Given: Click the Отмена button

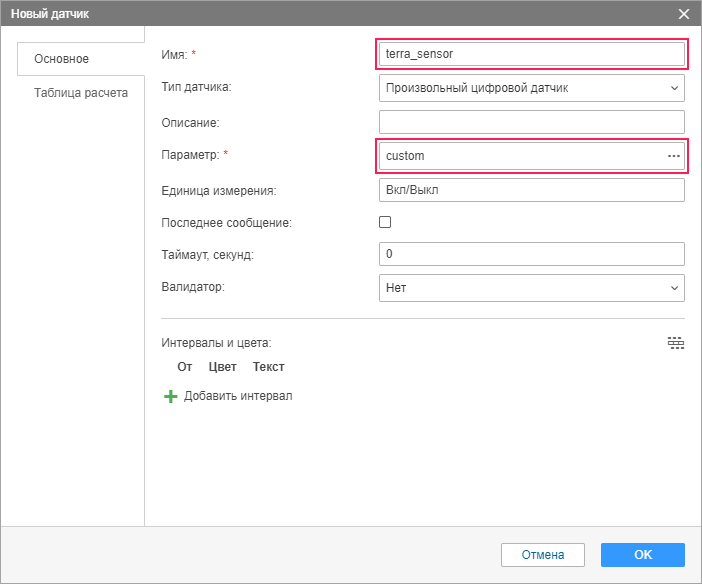Looking at the screenshot, I should [543, 555].
